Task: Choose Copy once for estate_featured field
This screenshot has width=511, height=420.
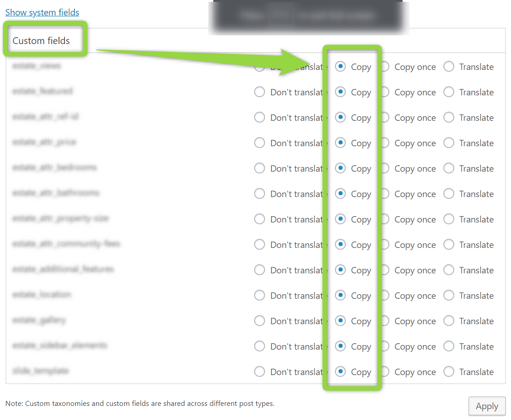Action: (385, 92)
